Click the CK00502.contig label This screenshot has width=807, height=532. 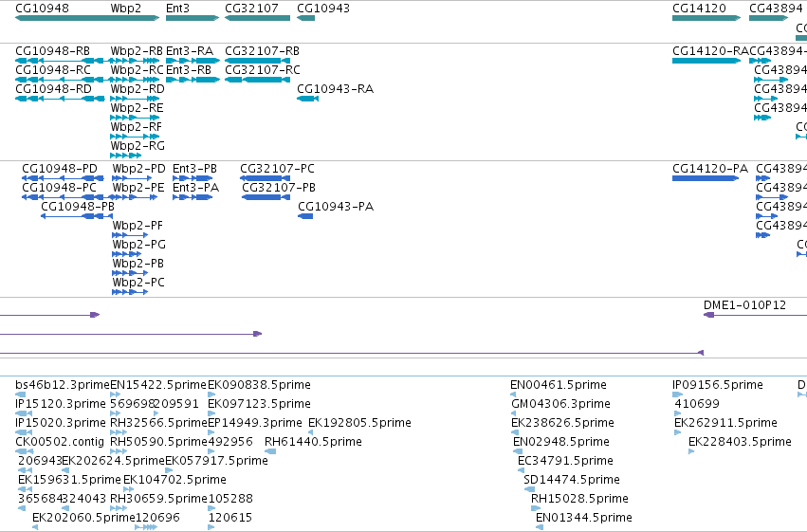coord(60,443)
